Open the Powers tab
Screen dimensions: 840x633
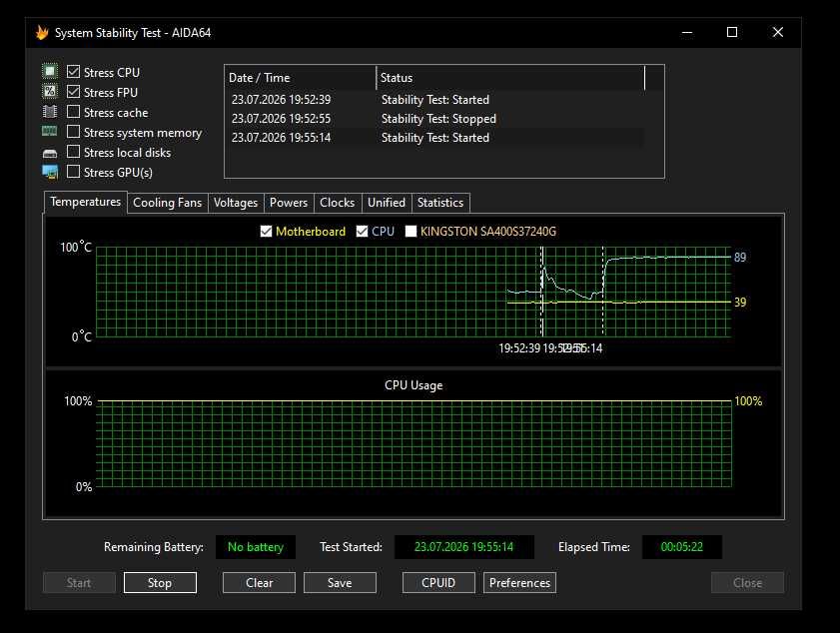(289, 203)
